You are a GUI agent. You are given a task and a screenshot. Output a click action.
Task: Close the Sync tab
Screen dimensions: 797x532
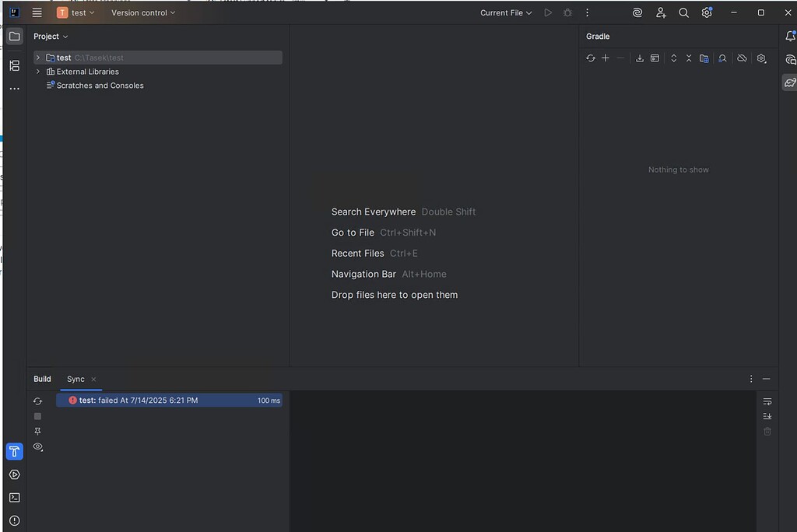click(93, 380)
